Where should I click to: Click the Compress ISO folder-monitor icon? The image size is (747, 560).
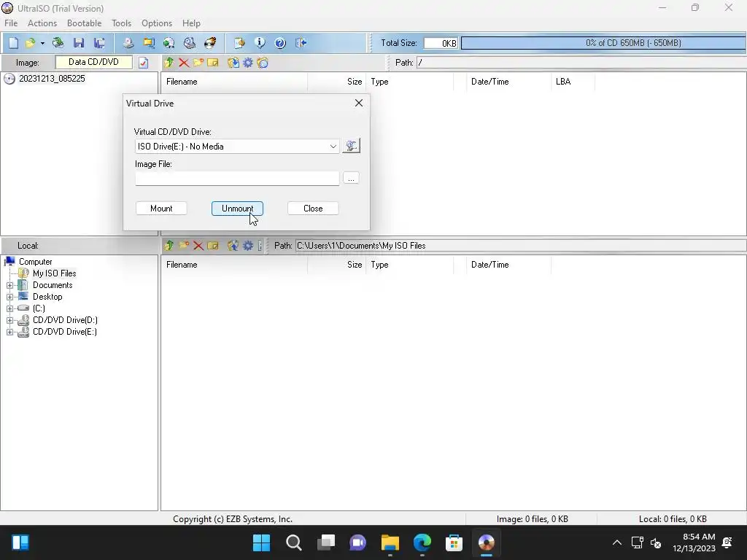click(149, 43)
